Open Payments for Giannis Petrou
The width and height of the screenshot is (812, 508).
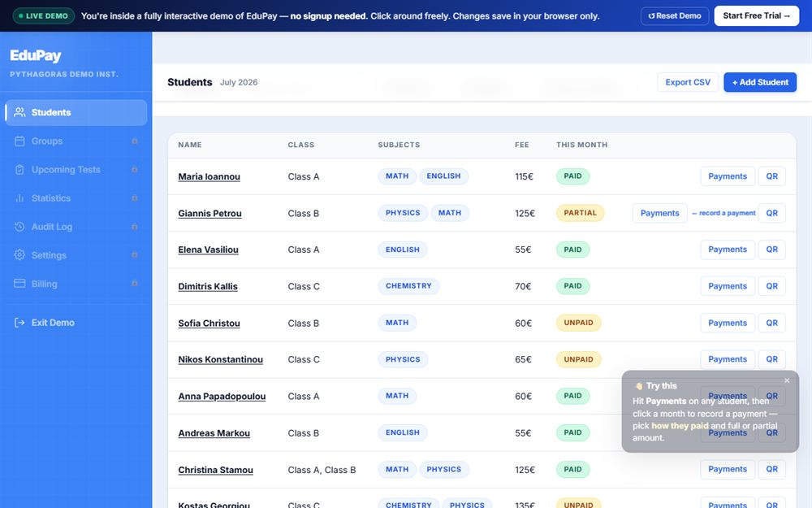659,213
